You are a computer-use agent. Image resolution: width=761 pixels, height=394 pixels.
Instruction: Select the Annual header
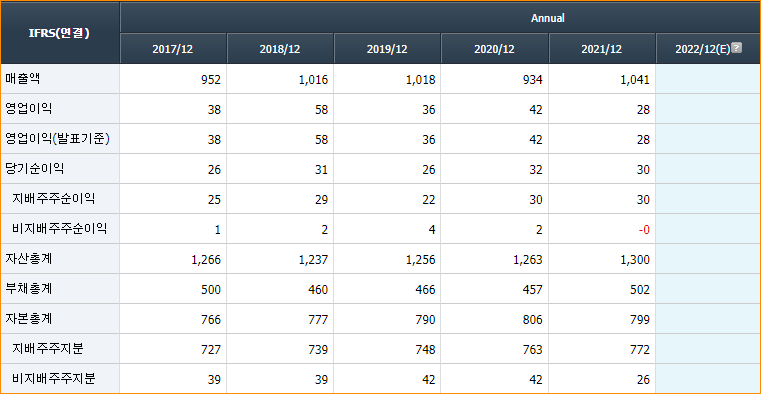coord(547,18)
